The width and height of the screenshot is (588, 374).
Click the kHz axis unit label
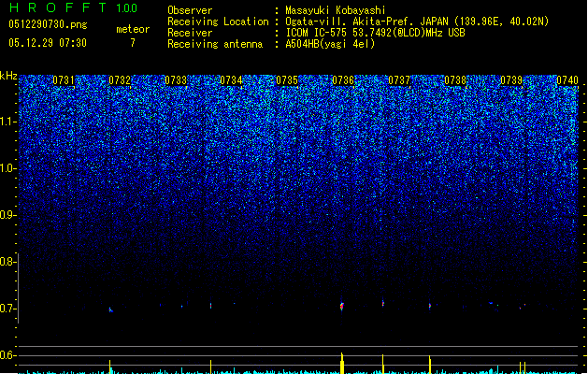(x=8, y=76)
